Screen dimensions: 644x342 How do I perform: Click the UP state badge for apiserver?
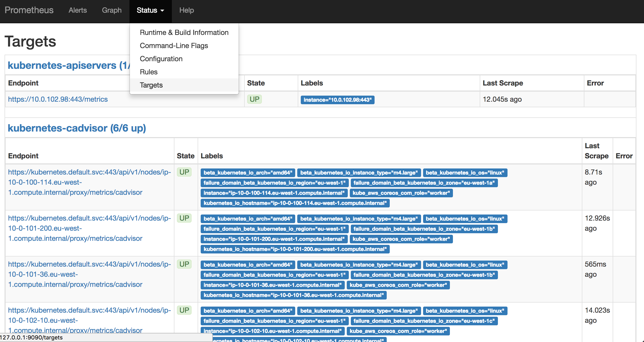click(x=254, y=99)
